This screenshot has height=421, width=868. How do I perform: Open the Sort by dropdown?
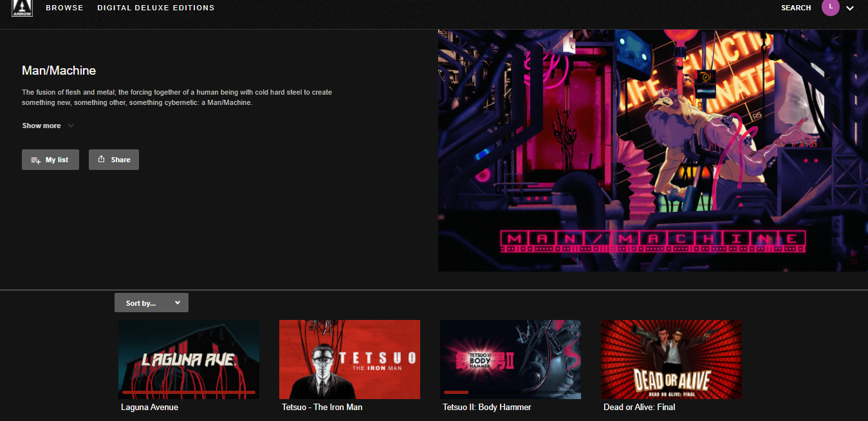pos(151,303)
